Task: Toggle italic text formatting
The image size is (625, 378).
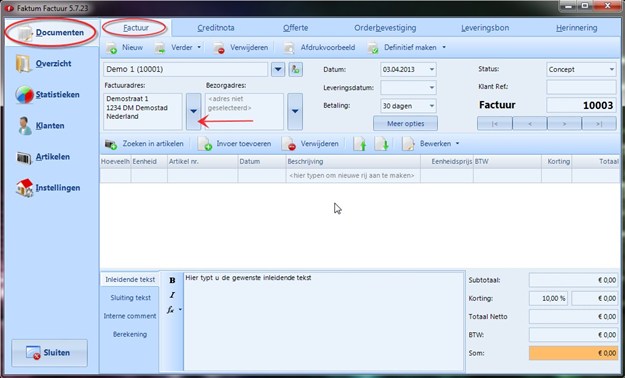Action: tap(172, 295)
